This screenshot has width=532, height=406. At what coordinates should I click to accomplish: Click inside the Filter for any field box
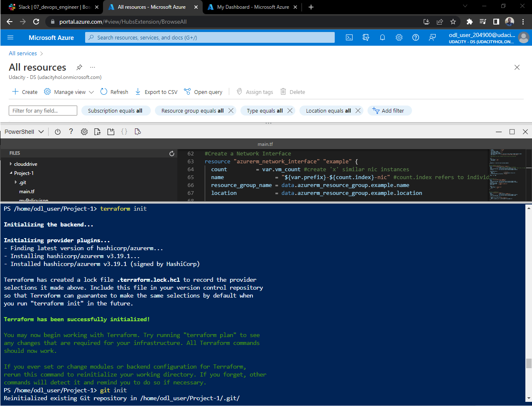[43, 111]
